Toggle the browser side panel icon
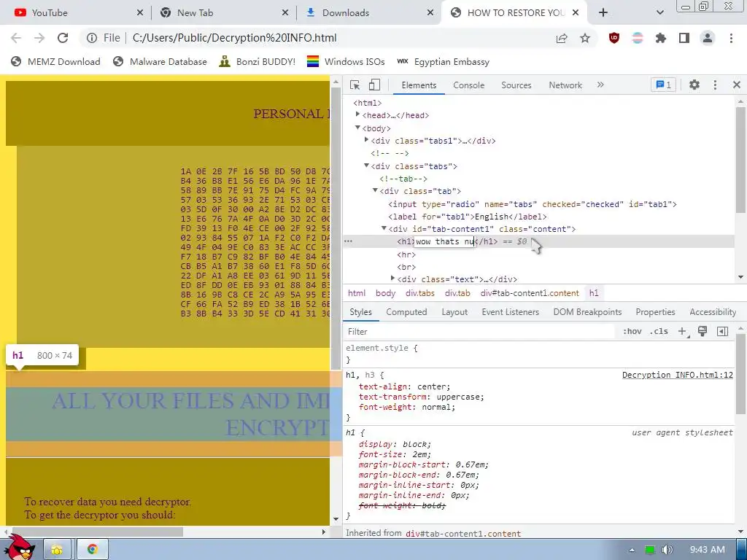This screenshot has height=560, width=747. 684,38
